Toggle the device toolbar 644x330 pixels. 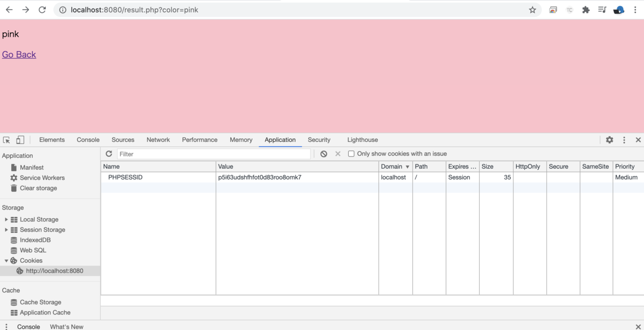pos(20,139)
